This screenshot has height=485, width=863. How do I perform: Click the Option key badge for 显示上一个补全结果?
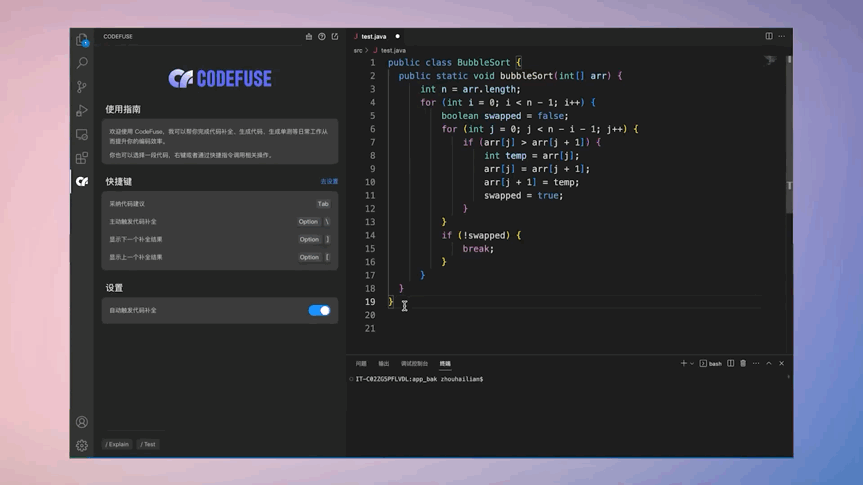[x=309, y=257]
